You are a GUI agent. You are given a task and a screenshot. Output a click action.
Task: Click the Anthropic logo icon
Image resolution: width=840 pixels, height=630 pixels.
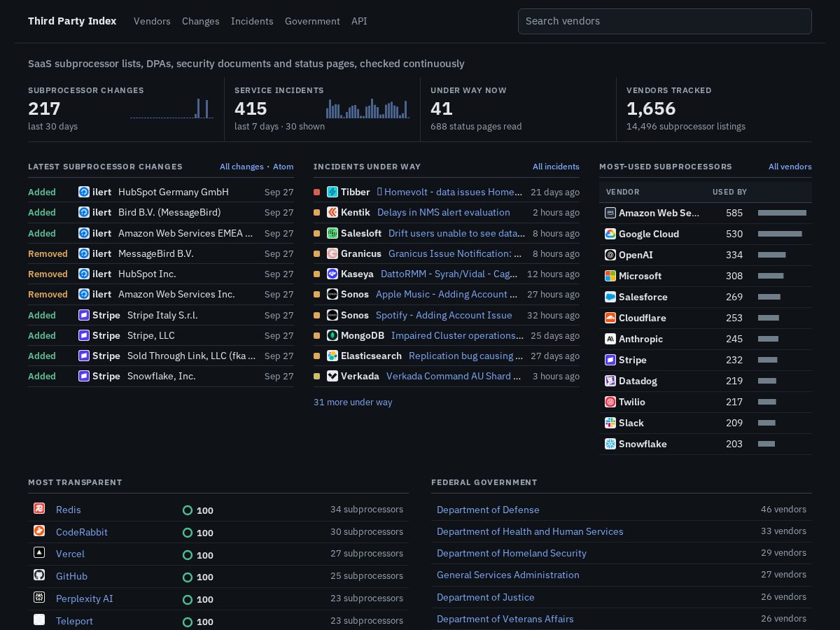[610, 339]
